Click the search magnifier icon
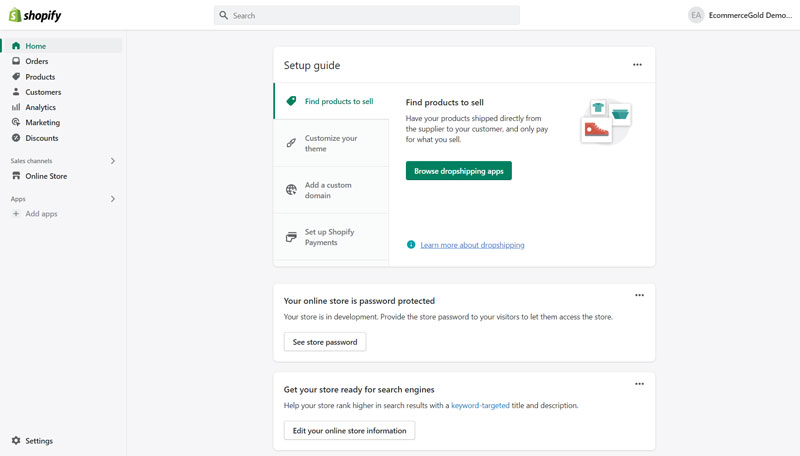 (x=223, y=15)
